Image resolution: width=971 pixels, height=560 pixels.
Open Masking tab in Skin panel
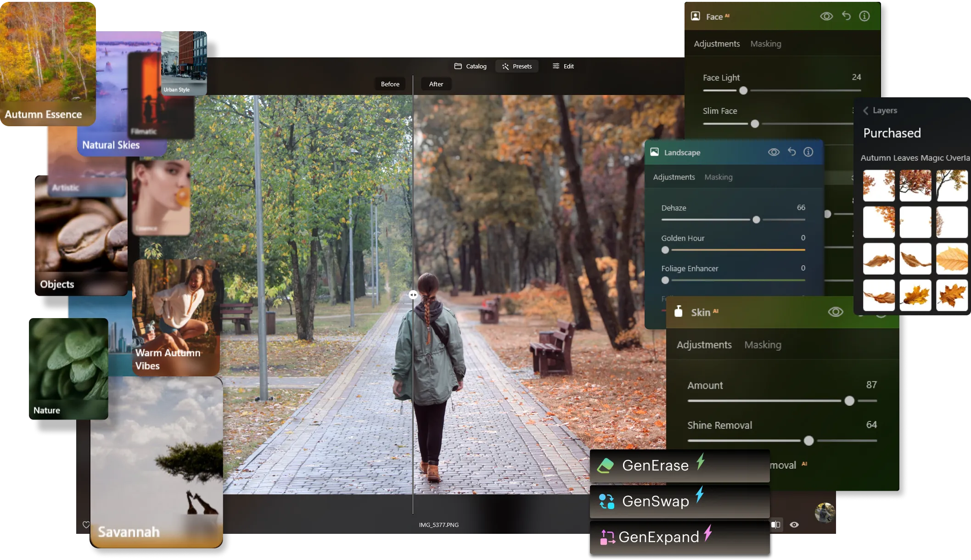pos(763,345)
